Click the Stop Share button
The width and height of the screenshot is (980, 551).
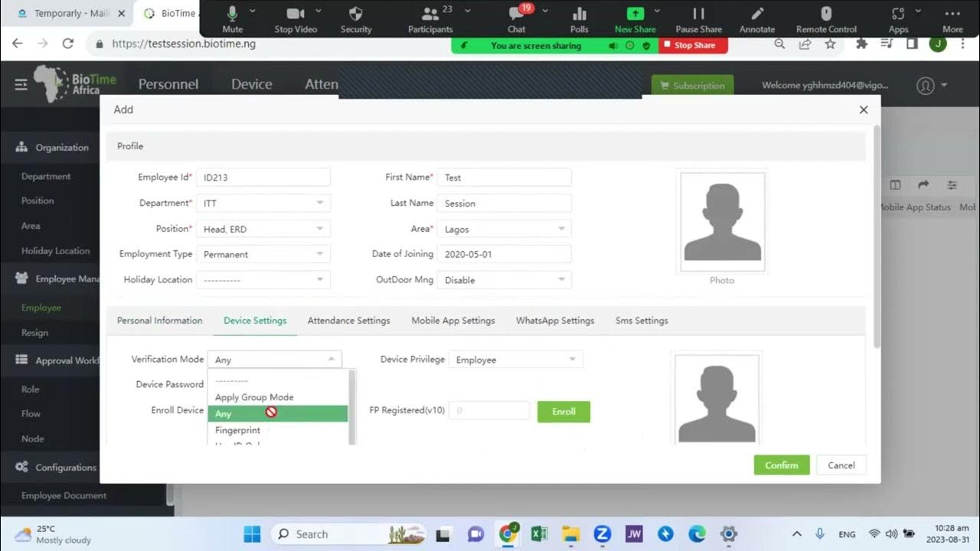click(x=693, y=45)
